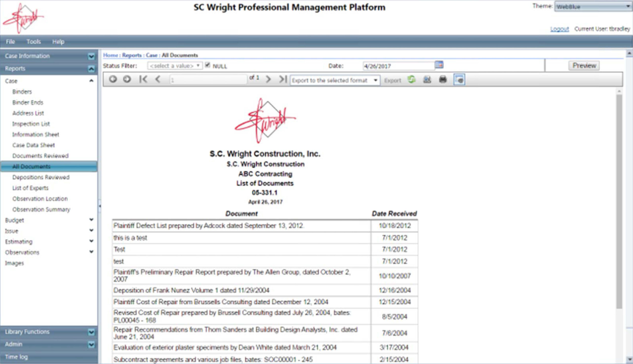Open Observation Summary report
The width and height of the screenshot is (633, 364).
41,210
